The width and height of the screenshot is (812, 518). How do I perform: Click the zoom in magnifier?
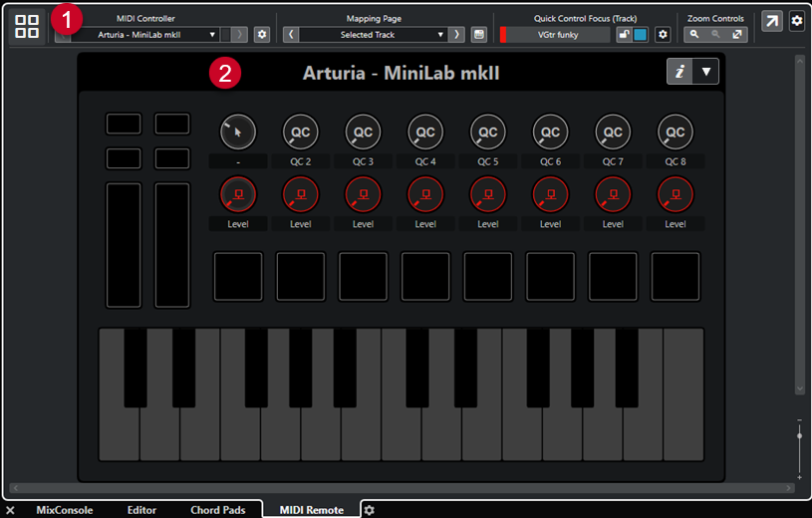click(x=694, y=35)
